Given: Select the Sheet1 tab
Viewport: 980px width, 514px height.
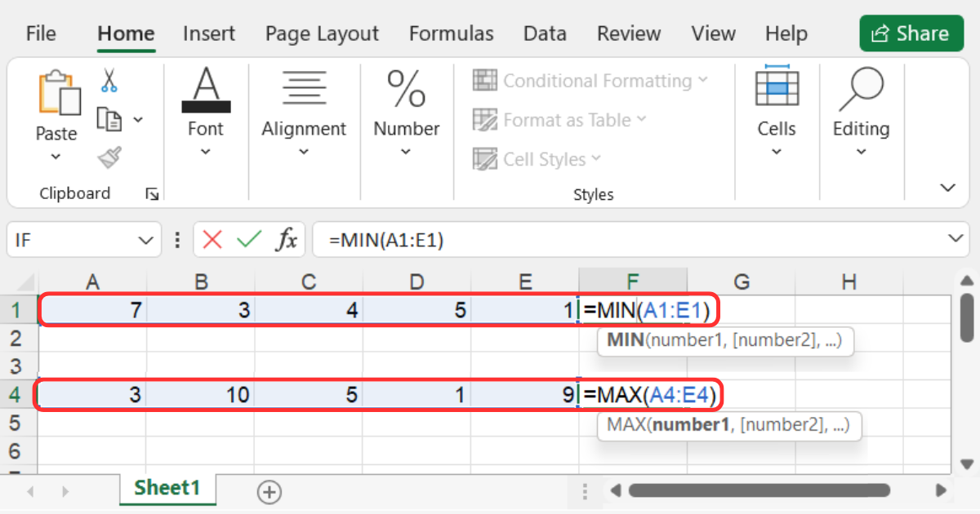Looking at the screenshot, I should point(167,488).
